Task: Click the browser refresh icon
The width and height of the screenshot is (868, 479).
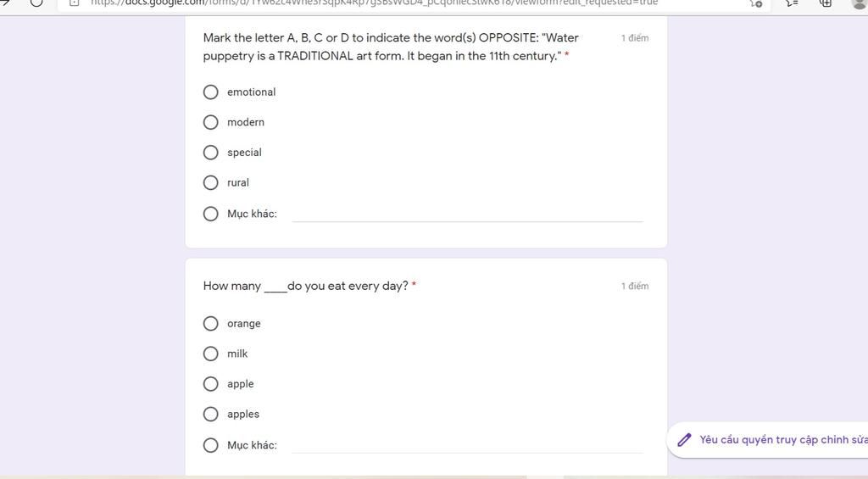Action: 36,3
